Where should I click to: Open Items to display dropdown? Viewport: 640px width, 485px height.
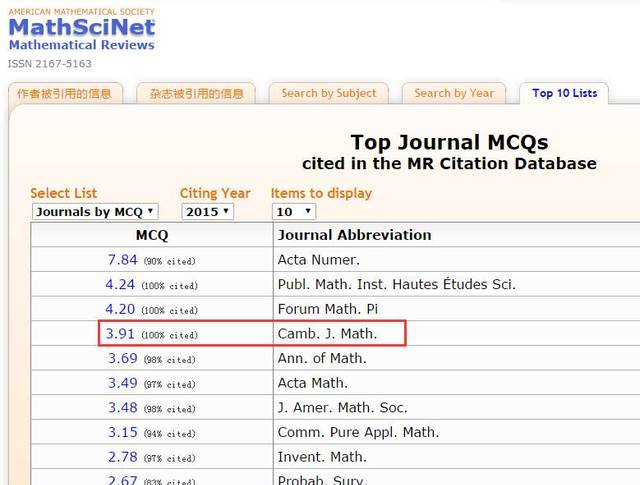point(294,211)
